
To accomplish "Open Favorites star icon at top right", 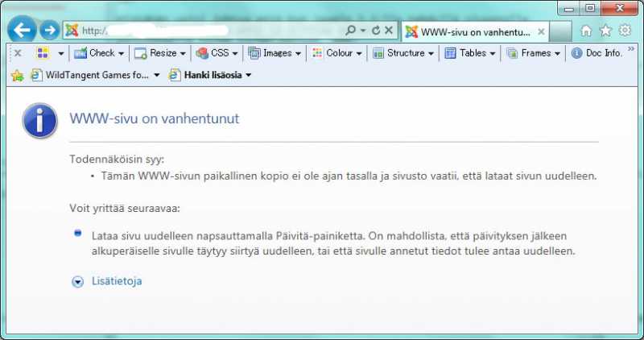I will point(605,31).
